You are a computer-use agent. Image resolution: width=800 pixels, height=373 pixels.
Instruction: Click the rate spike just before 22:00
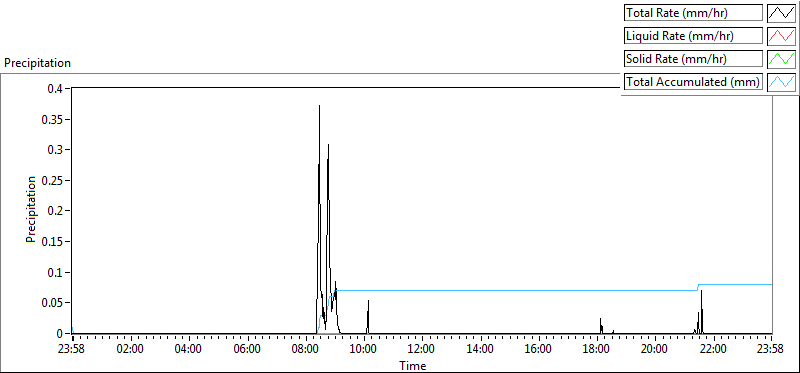702,311
